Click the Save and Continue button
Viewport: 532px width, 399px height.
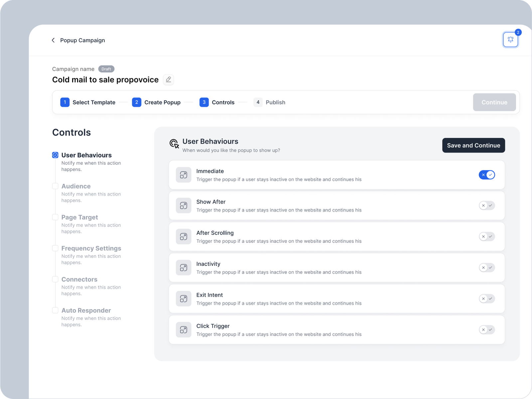tap(473, 145)
